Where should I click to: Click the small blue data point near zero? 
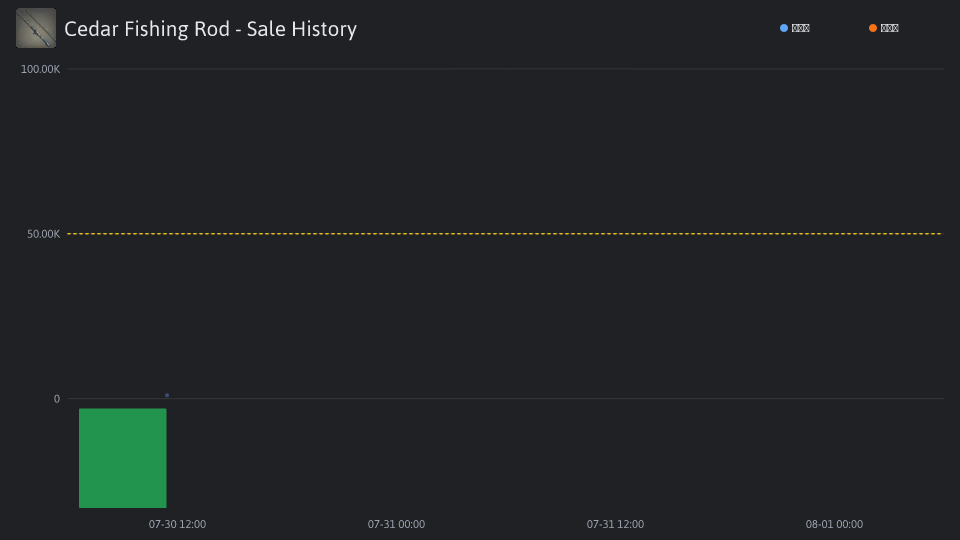167,396
